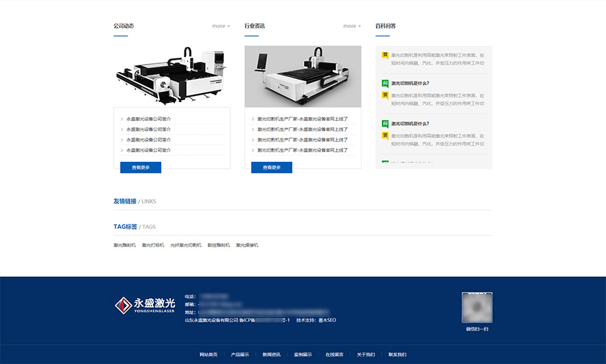Screen dimensions: 606x364
Task: Select the 激光雕刻机 tag
Action: [125, 245]
